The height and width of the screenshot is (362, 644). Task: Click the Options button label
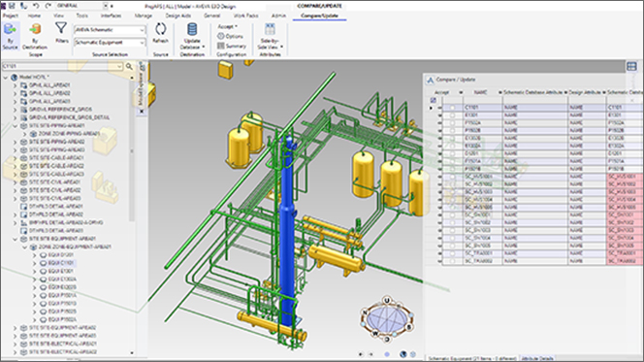click(235, 36)
